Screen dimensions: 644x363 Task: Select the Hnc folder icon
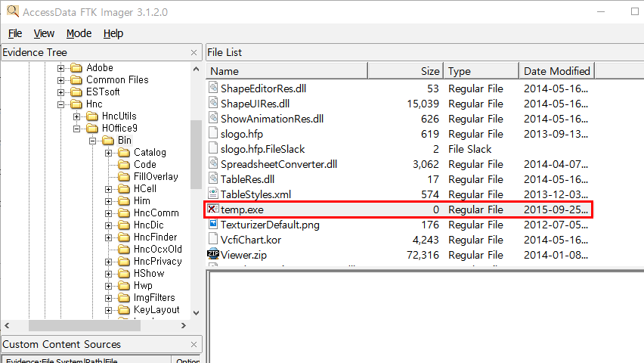pyautogui.click(x=76, y=104)
